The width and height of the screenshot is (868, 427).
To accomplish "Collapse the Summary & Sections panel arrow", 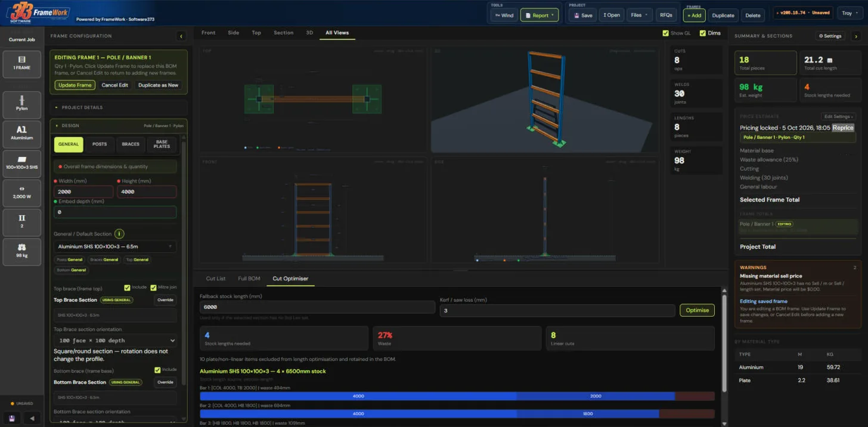I will coord(857,36).
